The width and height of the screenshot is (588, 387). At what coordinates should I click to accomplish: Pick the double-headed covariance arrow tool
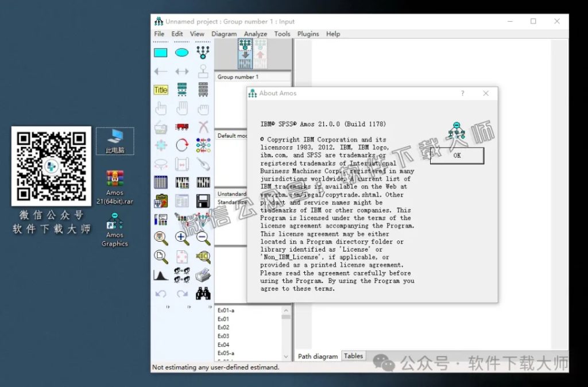coord(183,71)
